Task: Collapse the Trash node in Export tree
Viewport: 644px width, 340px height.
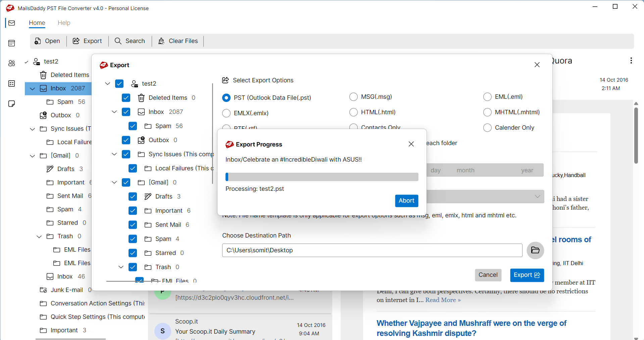Action: click(x=121, y=267)
